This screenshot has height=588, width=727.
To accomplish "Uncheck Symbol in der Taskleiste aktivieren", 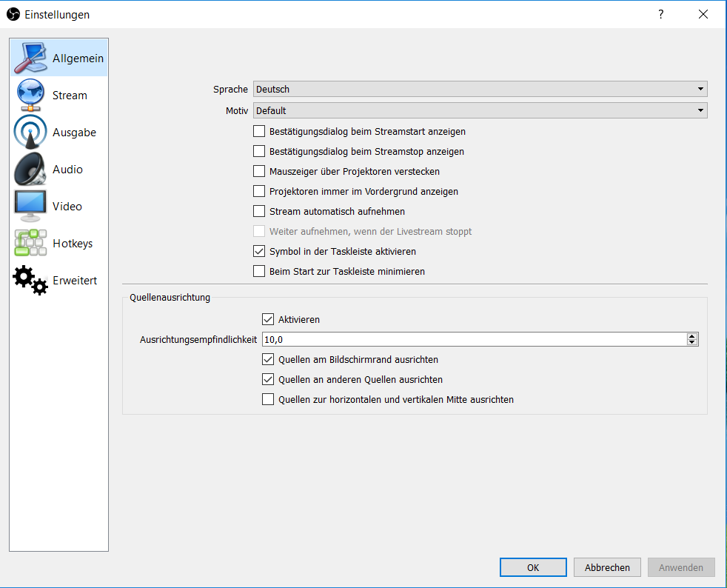I will tap(259, 251).
